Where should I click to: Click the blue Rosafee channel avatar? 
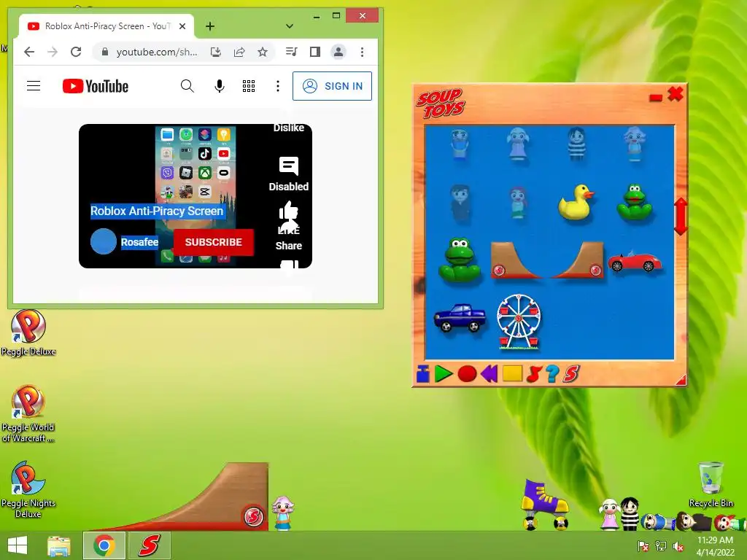(104, 241)
